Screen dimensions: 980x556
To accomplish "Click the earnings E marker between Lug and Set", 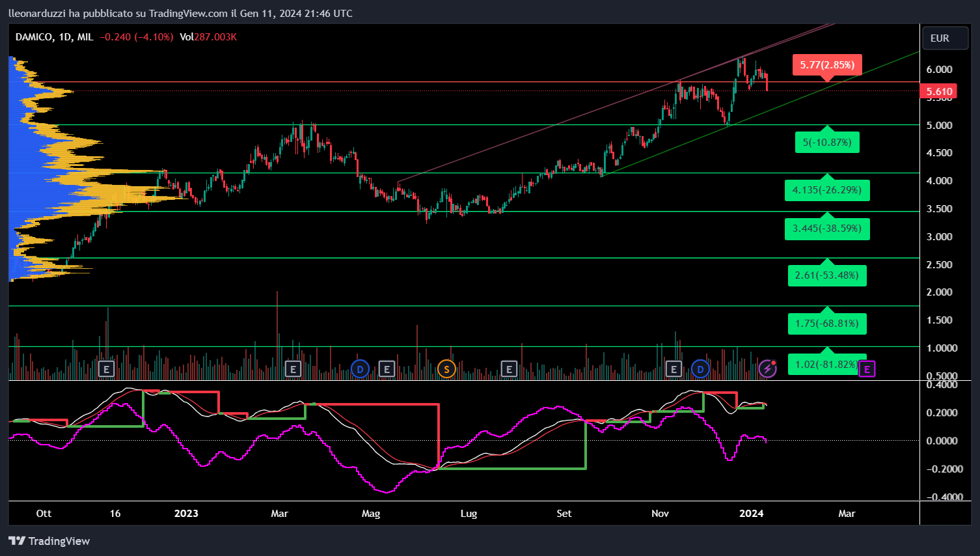I will (x=509, y=370).
